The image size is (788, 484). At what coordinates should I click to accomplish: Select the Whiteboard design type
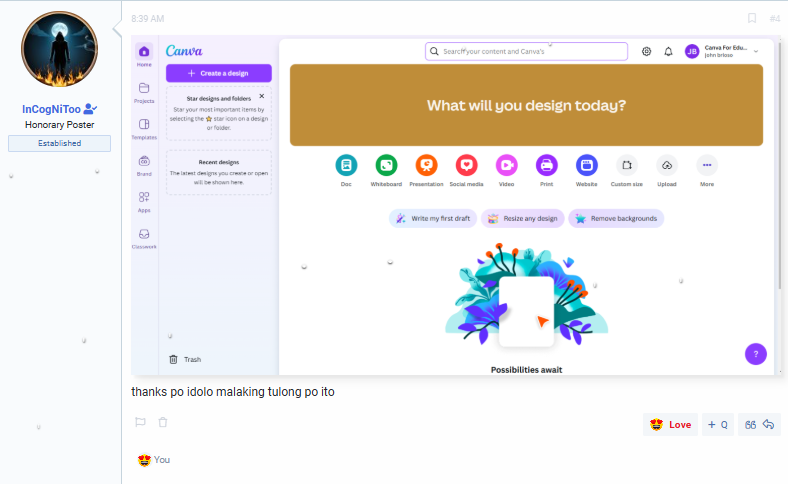click(x=386, y=170)
